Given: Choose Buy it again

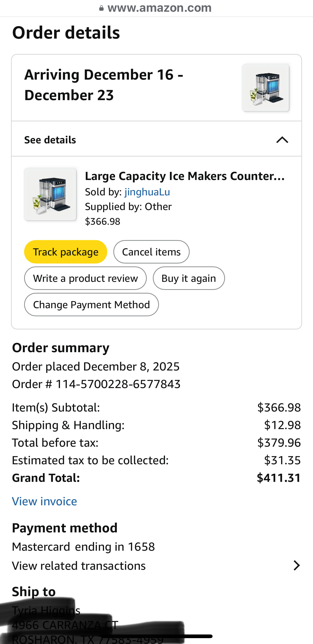Looking at the screenshot, I should point(189,278).
